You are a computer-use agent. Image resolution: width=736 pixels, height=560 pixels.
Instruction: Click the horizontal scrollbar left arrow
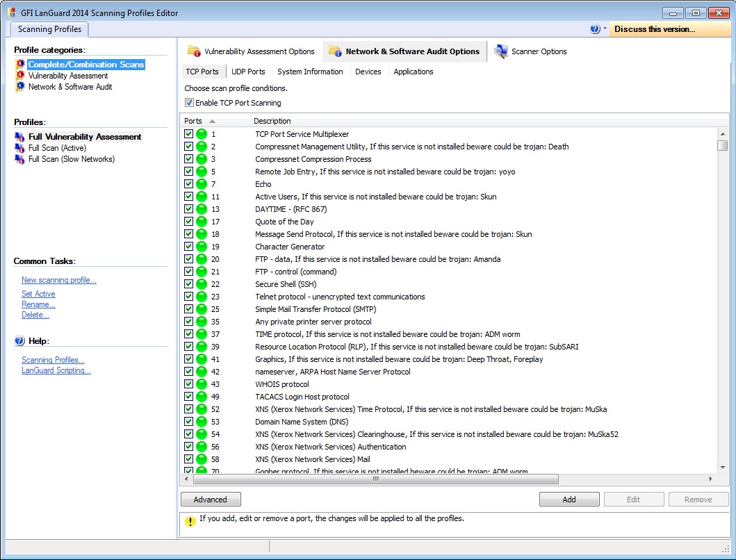point(186,479)
